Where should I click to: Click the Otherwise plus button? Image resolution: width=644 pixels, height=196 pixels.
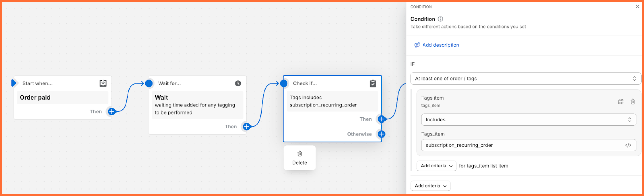pos(381,134)
